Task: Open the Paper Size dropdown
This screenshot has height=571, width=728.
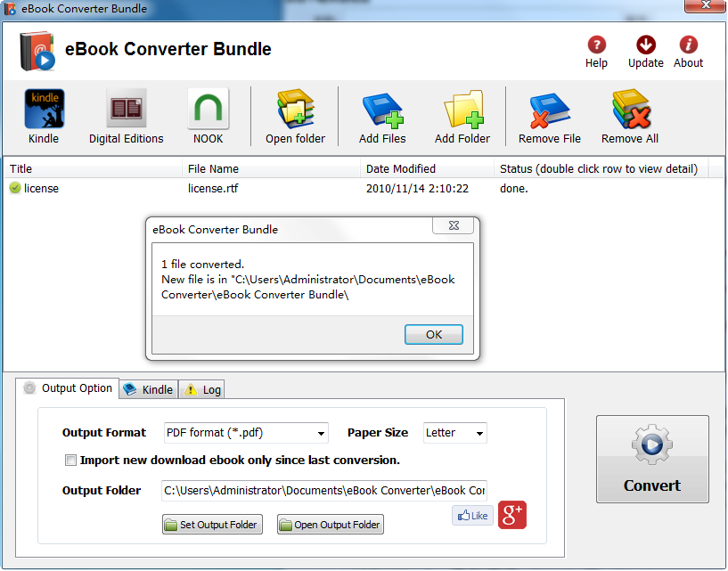Action: click(479, 434)
